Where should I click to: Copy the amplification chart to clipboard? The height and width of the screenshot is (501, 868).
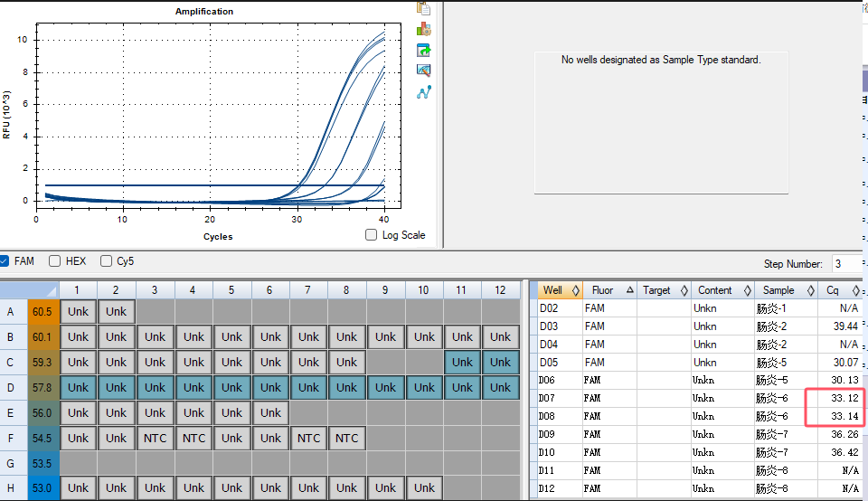point(423,8)
